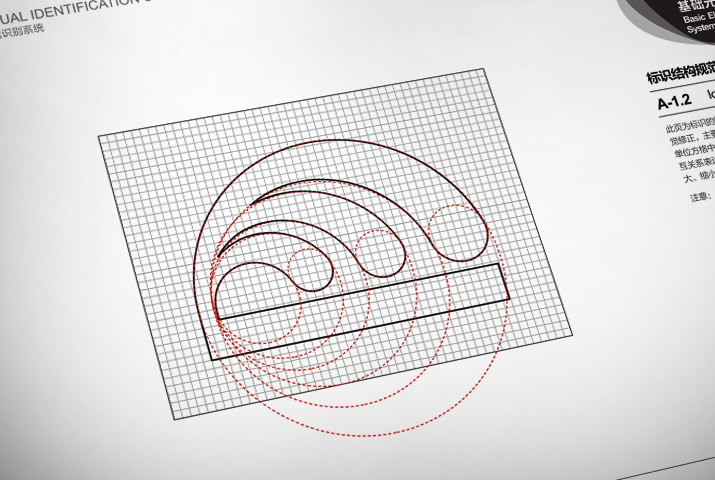Click the '标识结构规范' section heading
715x480 pixels.
pos(680,73)
